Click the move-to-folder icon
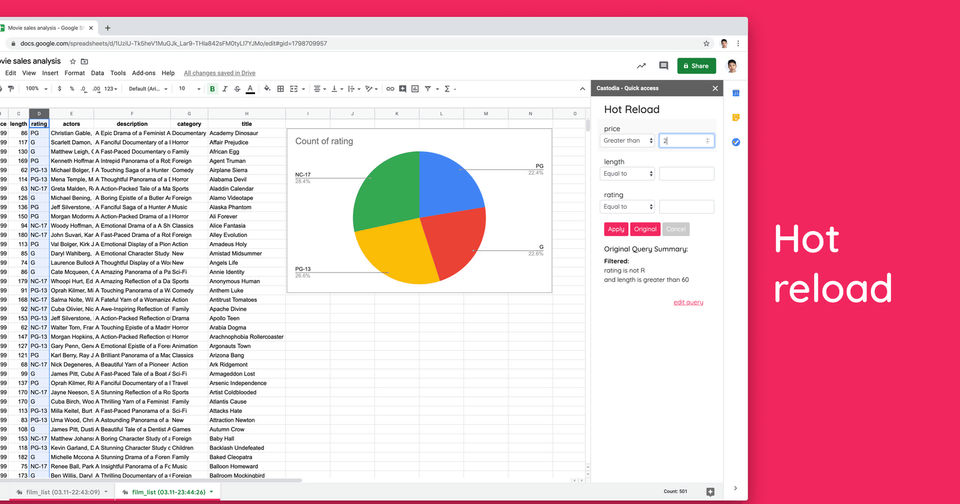This screenshot has height=504, width=960. pyautogui.click(x=84, y=61)
